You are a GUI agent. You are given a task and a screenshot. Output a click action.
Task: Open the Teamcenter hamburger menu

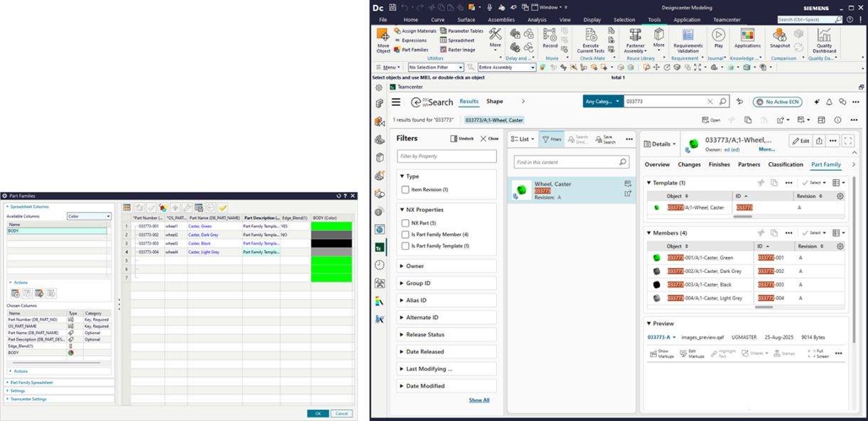tap(396, 102)
